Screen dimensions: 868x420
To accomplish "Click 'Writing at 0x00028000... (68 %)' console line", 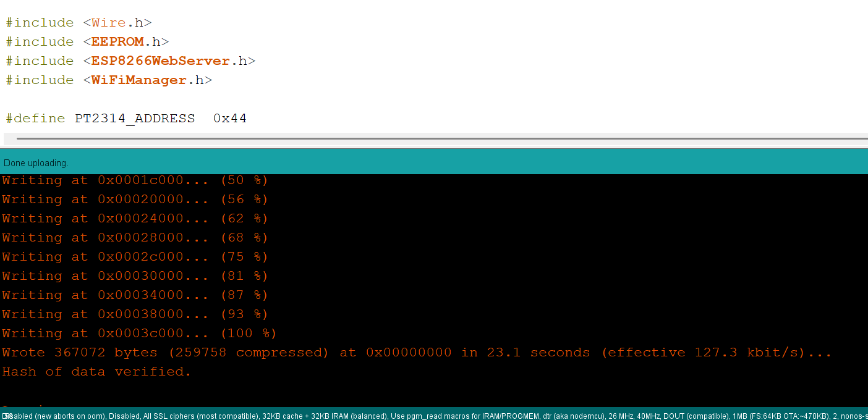I will coord(135,238).
